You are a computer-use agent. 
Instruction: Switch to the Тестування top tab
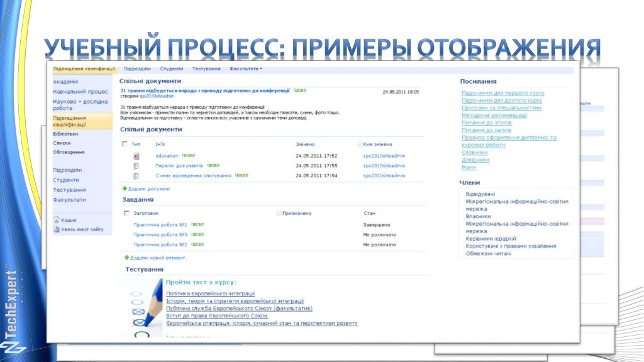[206, 69]
